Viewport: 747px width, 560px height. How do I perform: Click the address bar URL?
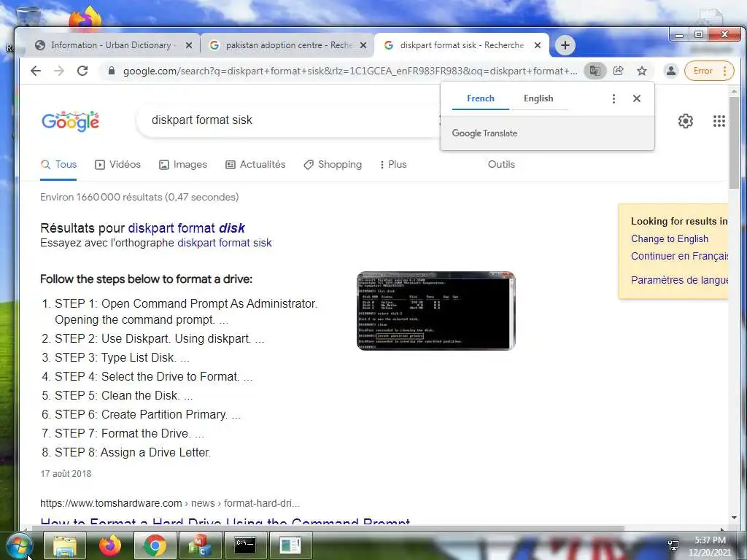point(350,71)
